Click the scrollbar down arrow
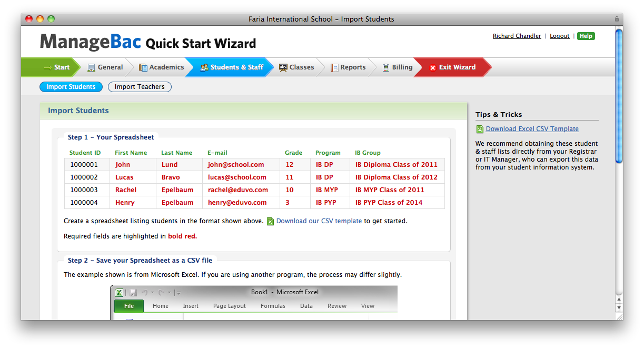644x349 pixels. pyautogui.click(x=619, y=308)
